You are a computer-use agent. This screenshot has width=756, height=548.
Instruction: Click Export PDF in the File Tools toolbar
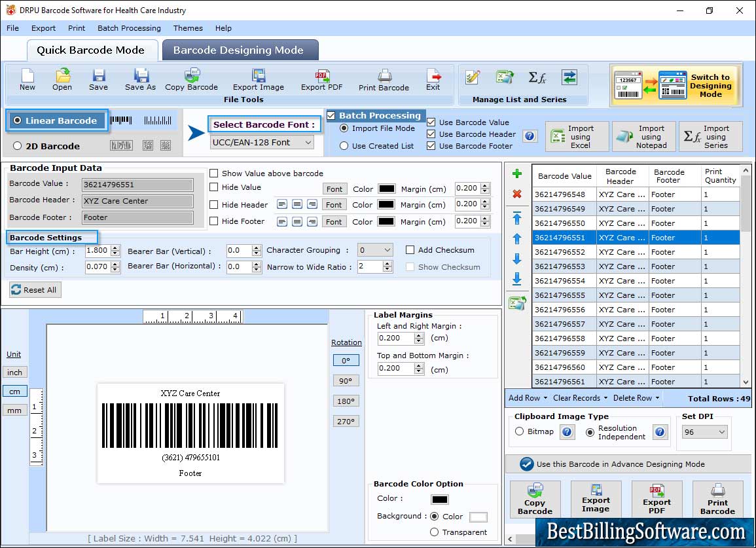(321, 80)
